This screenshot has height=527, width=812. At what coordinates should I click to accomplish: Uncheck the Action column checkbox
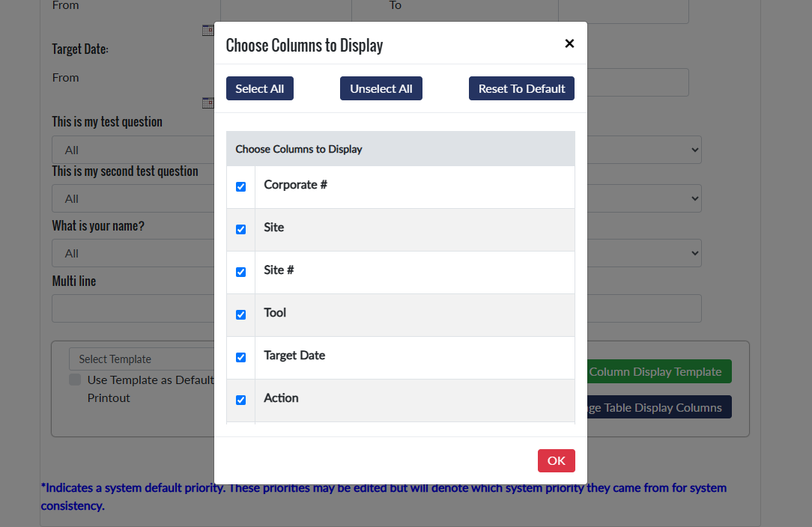pos(240,400)
